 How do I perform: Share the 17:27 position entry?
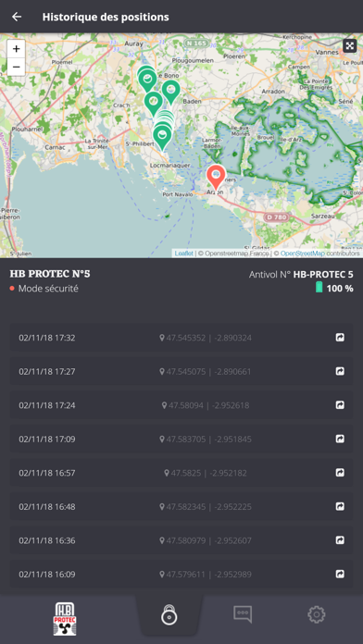click(340, 371)
